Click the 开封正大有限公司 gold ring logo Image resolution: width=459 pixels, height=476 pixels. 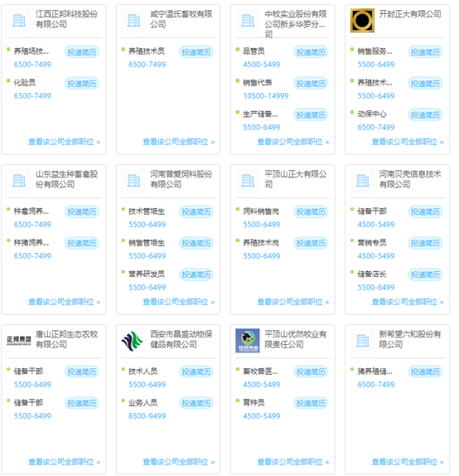point(362,21)
